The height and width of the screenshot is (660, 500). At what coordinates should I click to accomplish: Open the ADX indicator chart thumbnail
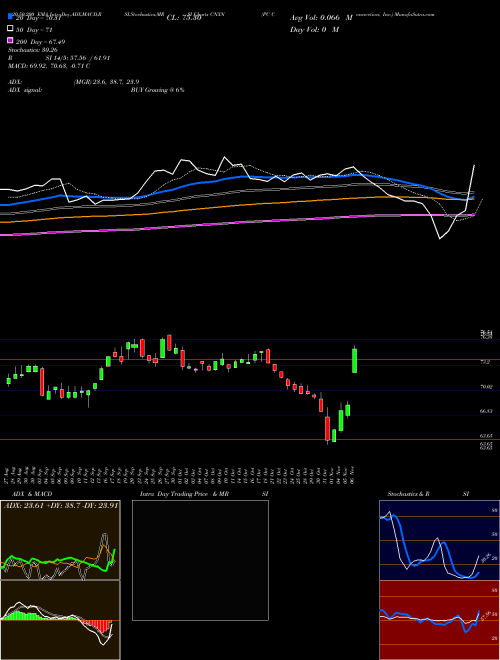click(60, 540)
